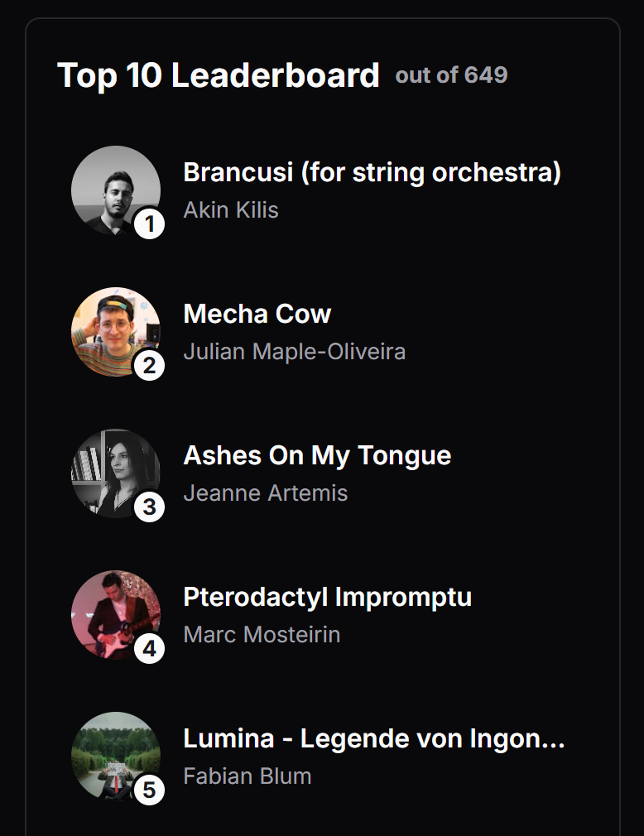
Task: Click the artist name Julian Maple-Oliveira
Action: point(294,352)
